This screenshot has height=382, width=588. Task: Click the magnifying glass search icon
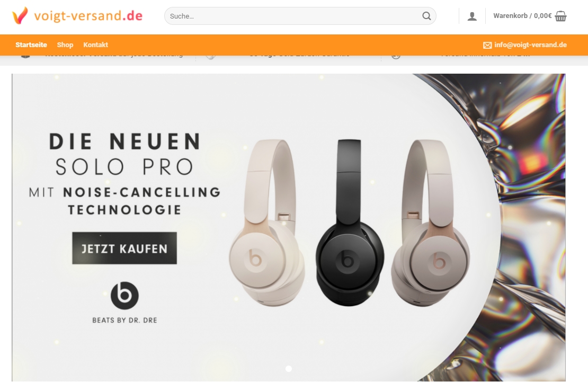[426, 16]
